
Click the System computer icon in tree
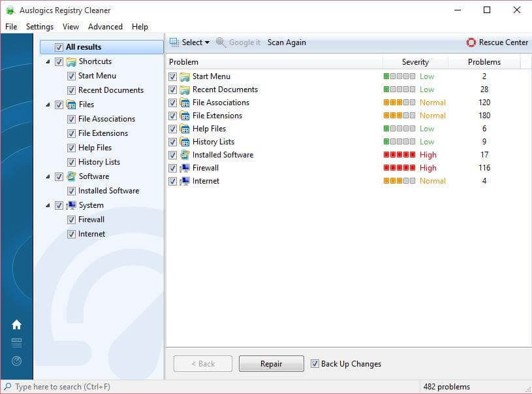point(71,205)
